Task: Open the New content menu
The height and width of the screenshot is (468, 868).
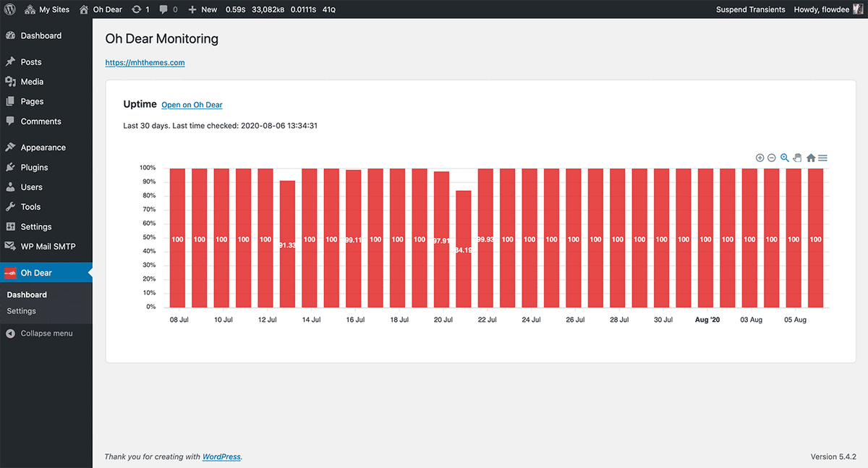Action: (203, 9)
